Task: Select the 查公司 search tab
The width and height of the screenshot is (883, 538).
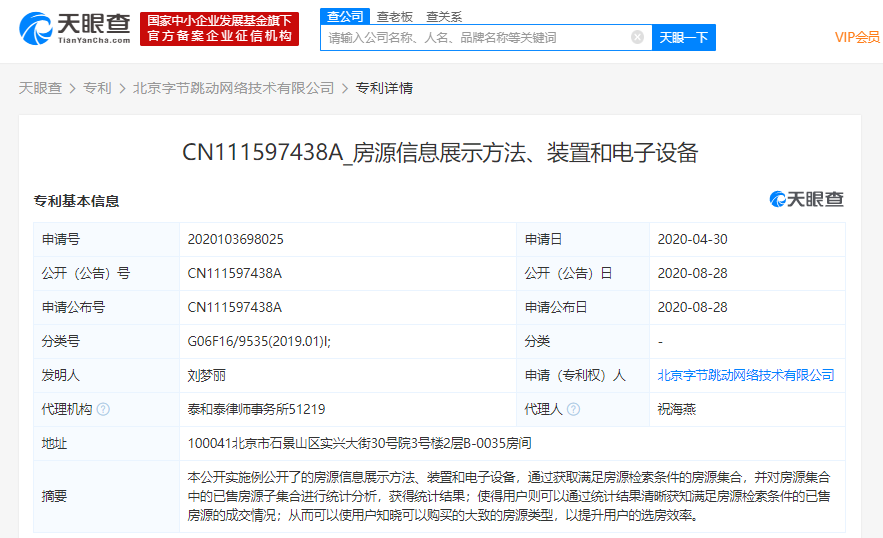Action: point(345,16)
